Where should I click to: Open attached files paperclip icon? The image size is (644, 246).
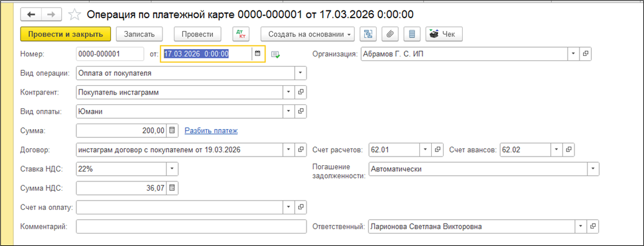(390, 34)
